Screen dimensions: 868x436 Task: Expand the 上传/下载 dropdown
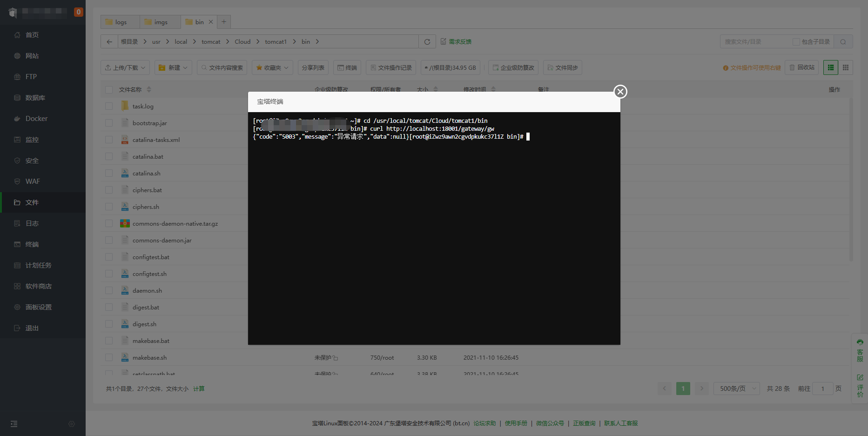point(125,67)
